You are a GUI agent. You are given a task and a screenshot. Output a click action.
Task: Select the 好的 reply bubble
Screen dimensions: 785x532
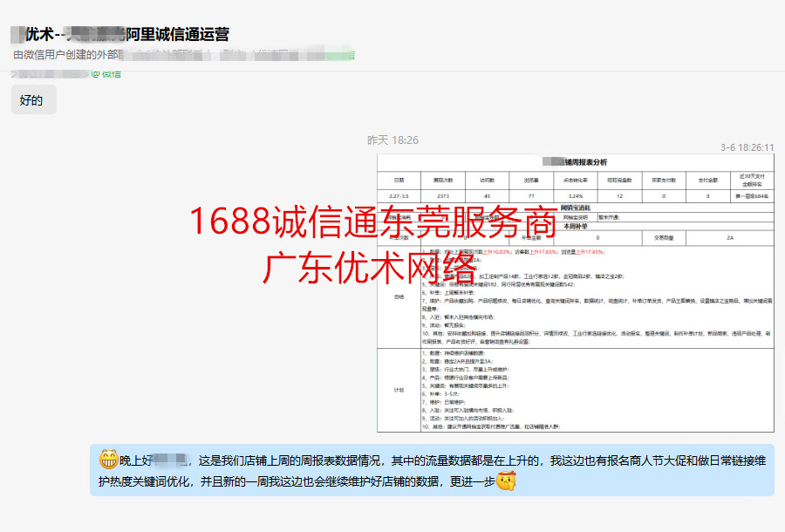coord(33,100)
